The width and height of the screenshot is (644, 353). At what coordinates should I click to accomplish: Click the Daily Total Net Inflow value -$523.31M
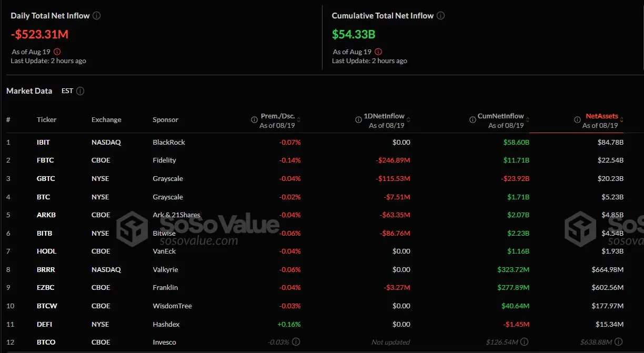tap(40, 35)
